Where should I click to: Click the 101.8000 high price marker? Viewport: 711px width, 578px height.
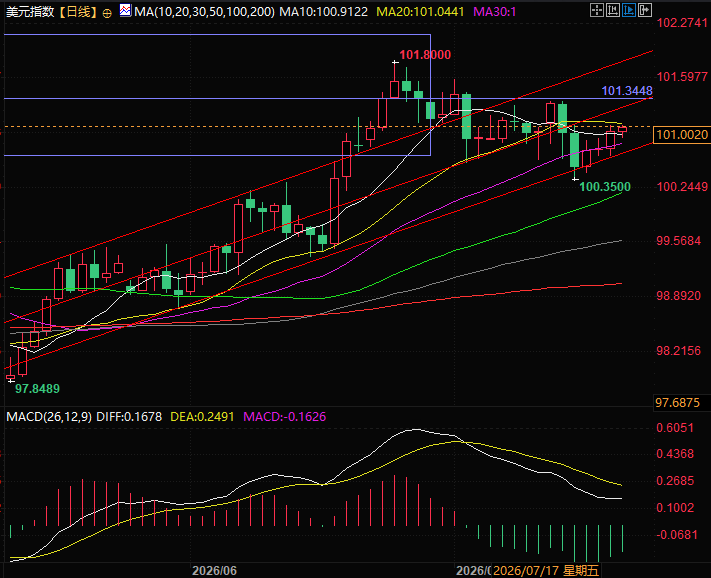425,55
